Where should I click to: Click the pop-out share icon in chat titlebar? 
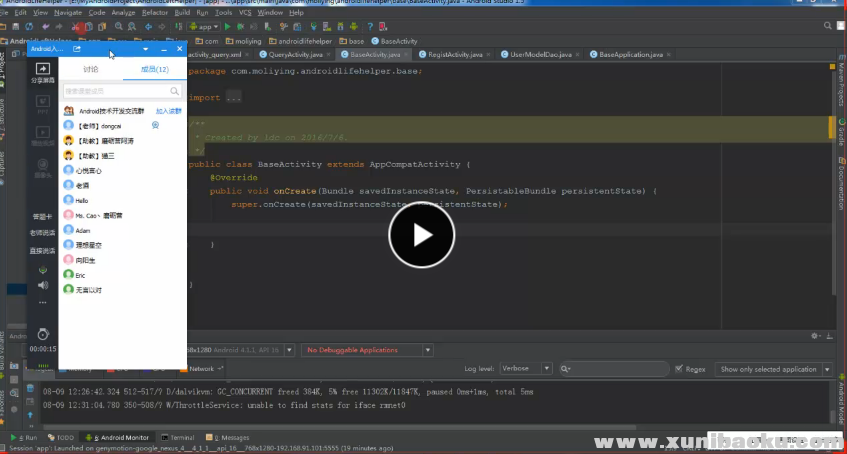[x=77, y=48]
